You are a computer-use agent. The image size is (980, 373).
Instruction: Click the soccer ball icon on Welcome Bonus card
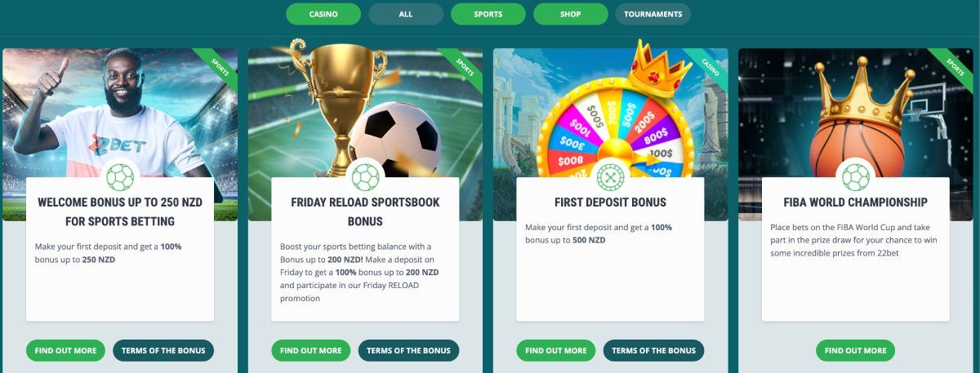pyautogui.click(x=120, y=177)
